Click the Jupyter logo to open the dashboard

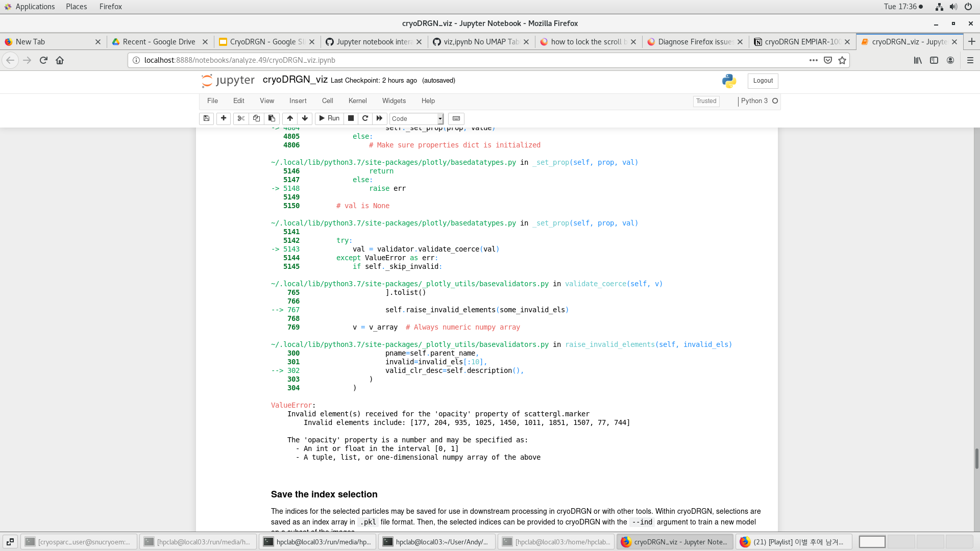click(228, 80)
